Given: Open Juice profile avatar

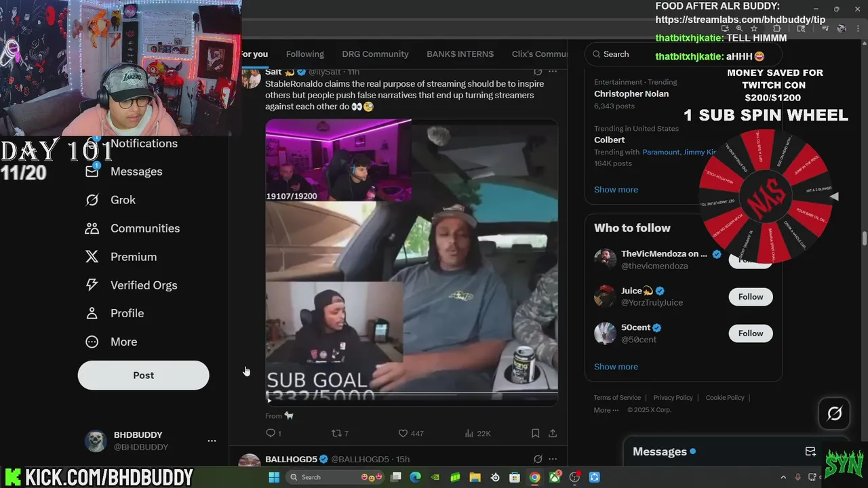Looking at the screenshot, I should click(605, 296).
